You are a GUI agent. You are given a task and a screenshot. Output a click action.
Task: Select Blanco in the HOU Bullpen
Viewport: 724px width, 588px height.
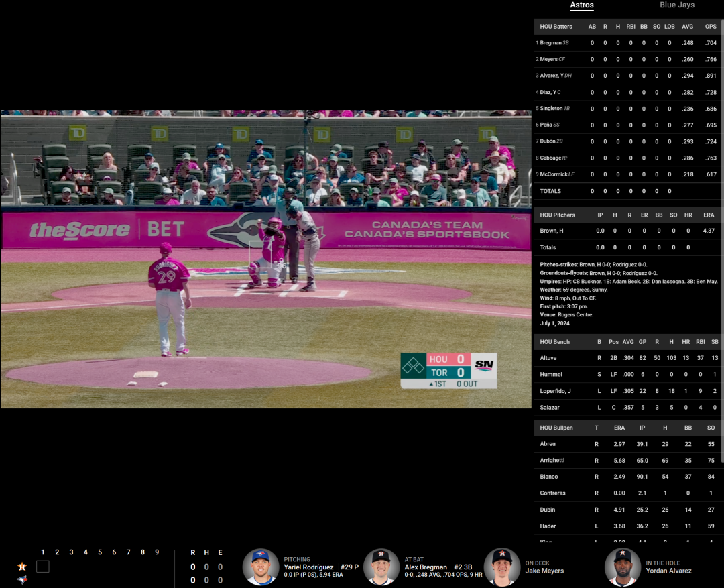(x=548, y=477)
